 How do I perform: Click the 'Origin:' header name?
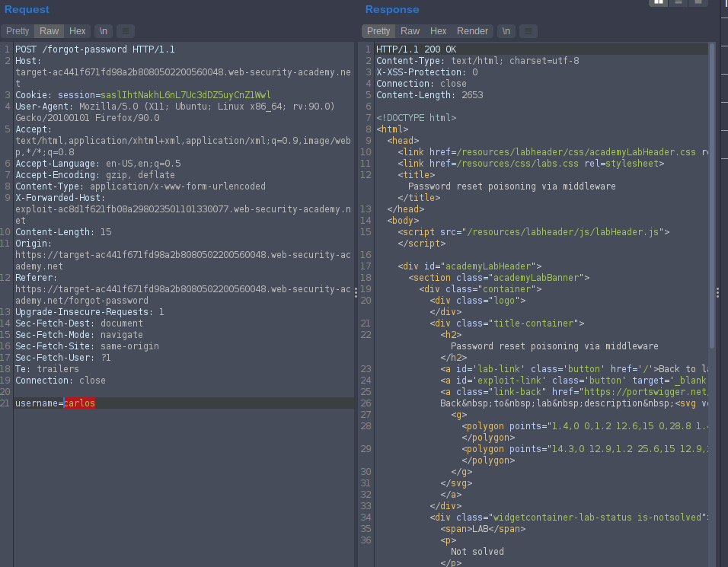click(34, 243)
